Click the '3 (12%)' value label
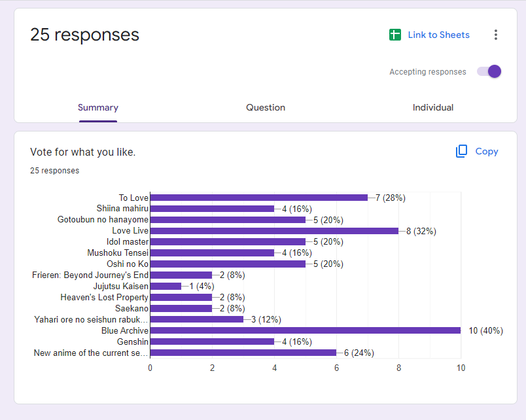The image size is (526, 420). [x=266, y=320]
